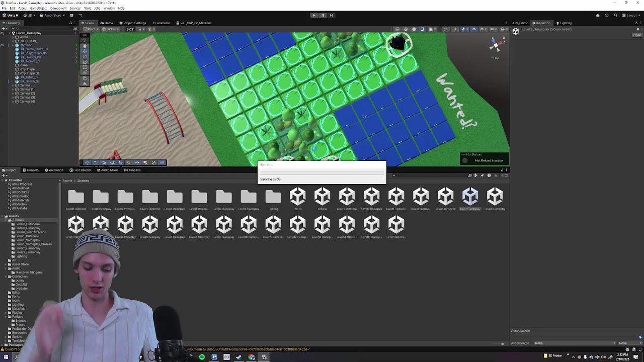Expand Canvas (1) in Hierarchy

[14, 89]
